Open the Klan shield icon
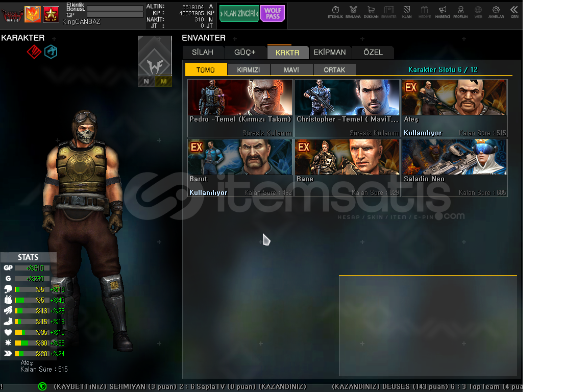The width and height of the screenshot is (588, 392). 407,12
